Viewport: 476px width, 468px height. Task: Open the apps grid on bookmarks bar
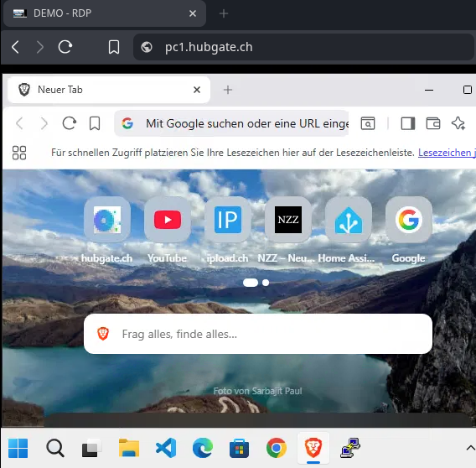click(19, 153)
